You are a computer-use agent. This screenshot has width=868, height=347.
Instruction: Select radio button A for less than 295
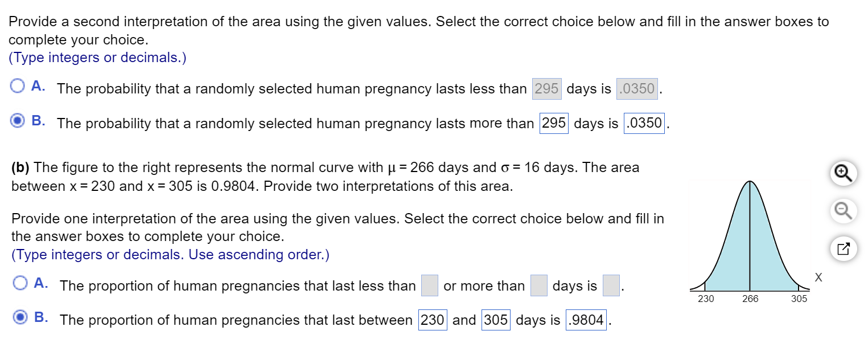point(18,85)
